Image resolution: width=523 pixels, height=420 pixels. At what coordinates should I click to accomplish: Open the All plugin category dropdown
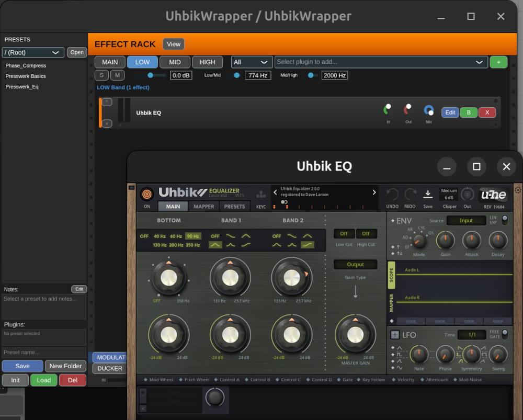pyautogui.click(x=252, y=62)
